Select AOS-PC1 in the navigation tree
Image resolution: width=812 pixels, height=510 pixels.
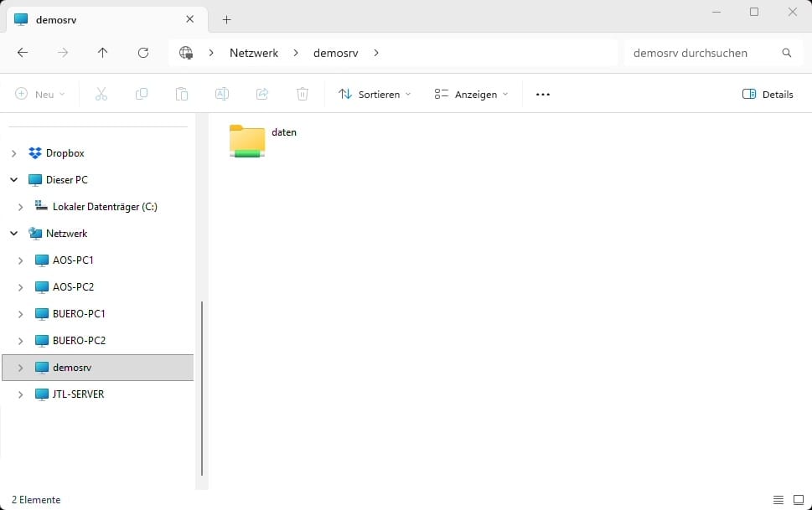click(73, 260)
